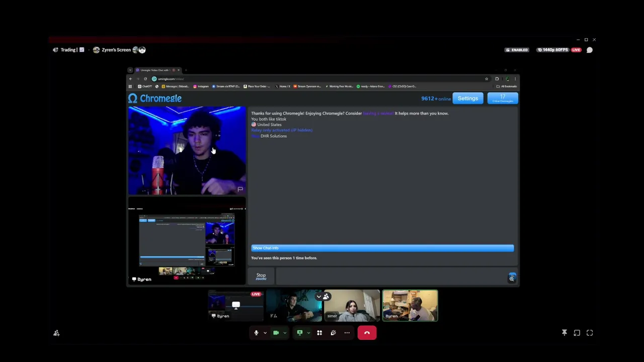Open more options three-dots menu
The height and width of the screenshot is (362, 644).
coord(347,333)
